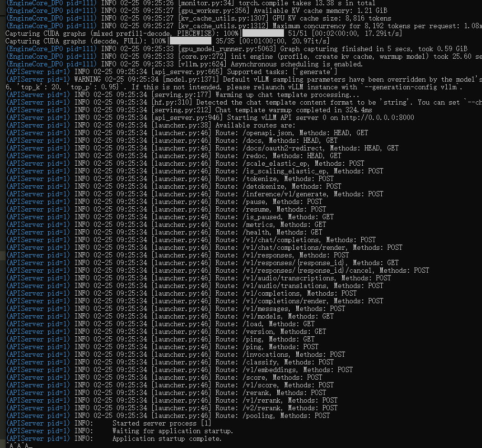Click the /v1/messages route
This screenshot has width=482, height=448.
(x=266, y=309)
